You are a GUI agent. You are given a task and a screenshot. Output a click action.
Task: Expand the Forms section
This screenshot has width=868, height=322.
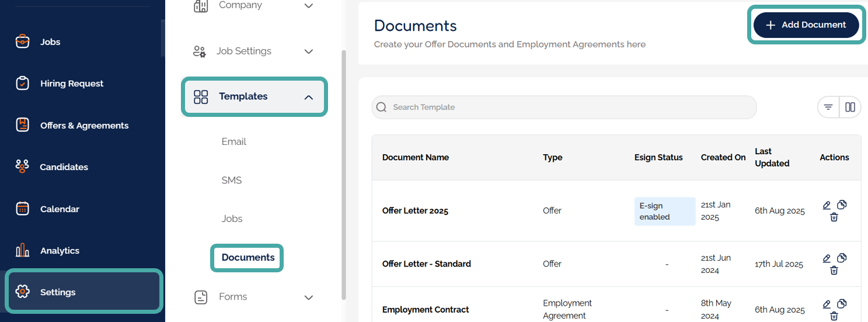point(309,297)
